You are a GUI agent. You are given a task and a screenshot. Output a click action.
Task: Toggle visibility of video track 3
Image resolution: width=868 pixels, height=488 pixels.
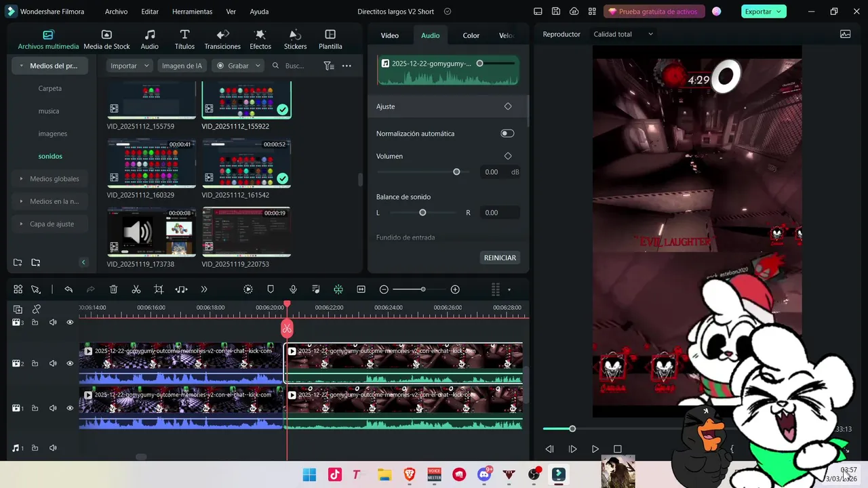point(70,323)
